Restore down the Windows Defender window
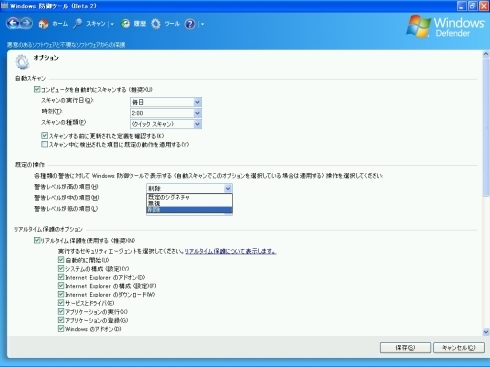The height and width of the screenshot is (367, 490). pyautogui.click(x=473, y=6)
